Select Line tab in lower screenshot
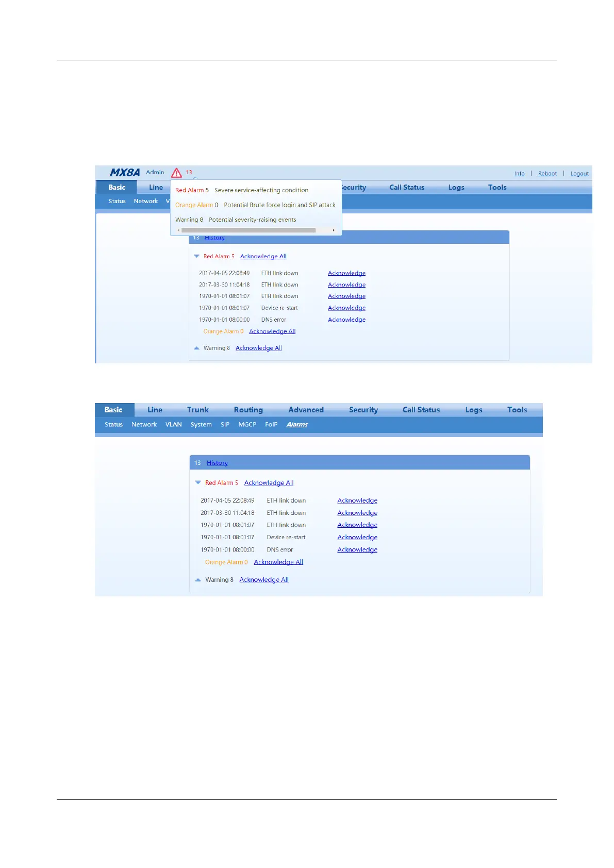Screen dimensions: 614x868 pos(155,410)
